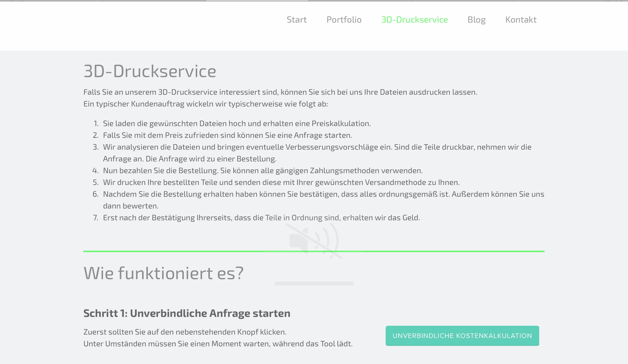628x364 pixels.
Task: Click list step 7 about receiving das Geld
Action: pos(262,218)
